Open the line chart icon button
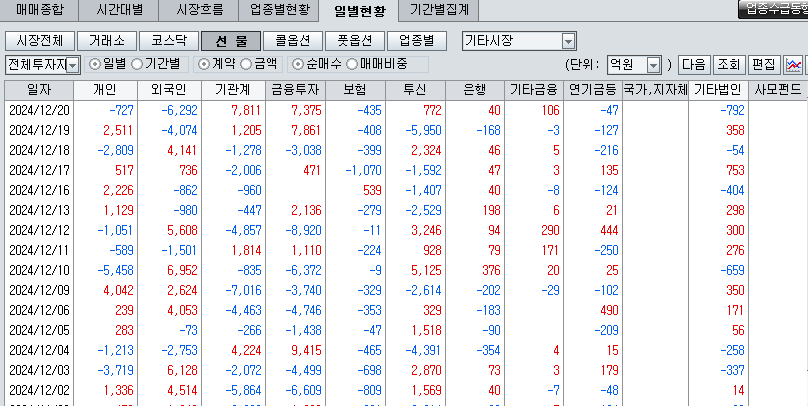808x406 pixels. [793, 64]
